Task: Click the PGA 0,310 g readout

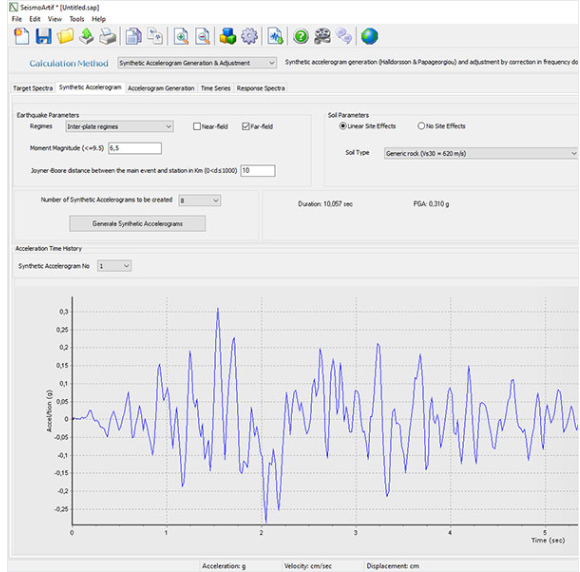Action: 431,204
